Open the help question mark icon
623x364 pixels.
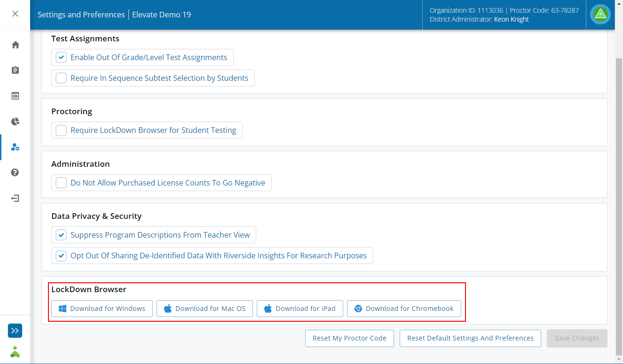point(16,172)
